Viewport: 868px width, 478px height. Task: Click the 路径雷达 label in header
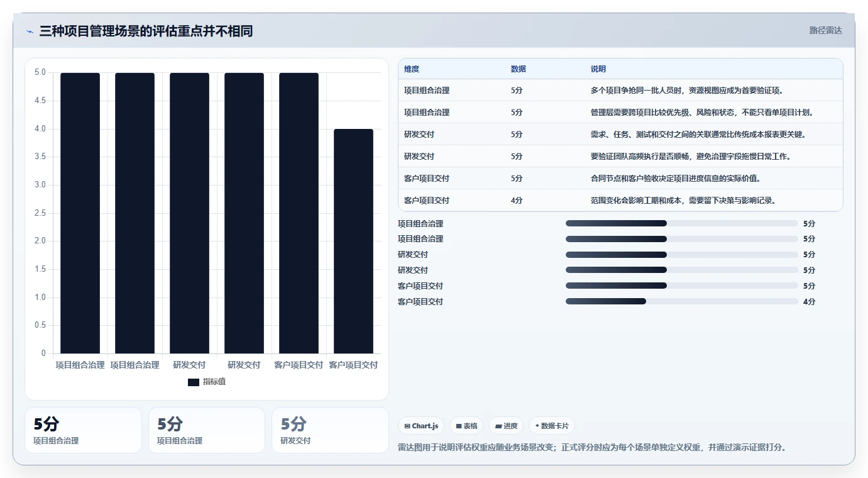point(825,30)
